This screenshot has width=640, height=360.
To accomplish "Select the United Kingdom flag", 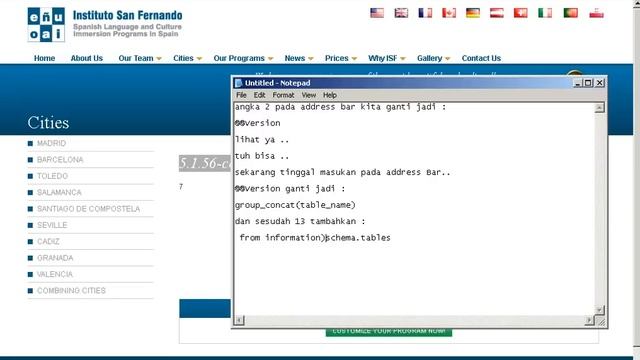I will click(x=401, y=13).
